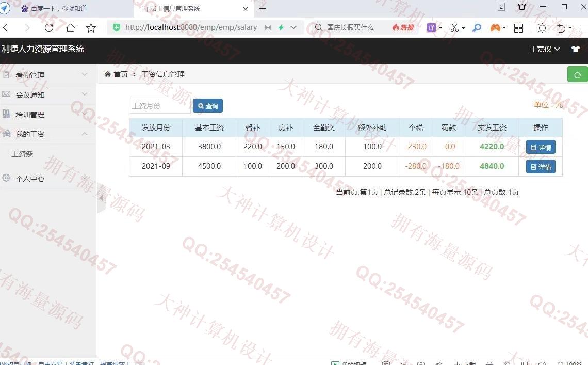Open the 热搜 hot search link
Screen dimensions: 588x365
pyautogui.click(x=403, y=27)
